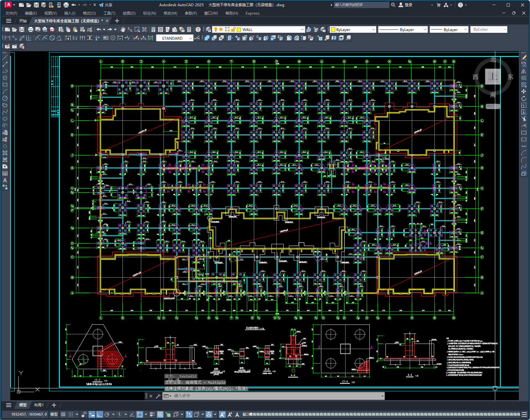Viewport: 530px width, 420px height.
Task: Click the DWF publish icon
Action: click(x=52, y=29)
